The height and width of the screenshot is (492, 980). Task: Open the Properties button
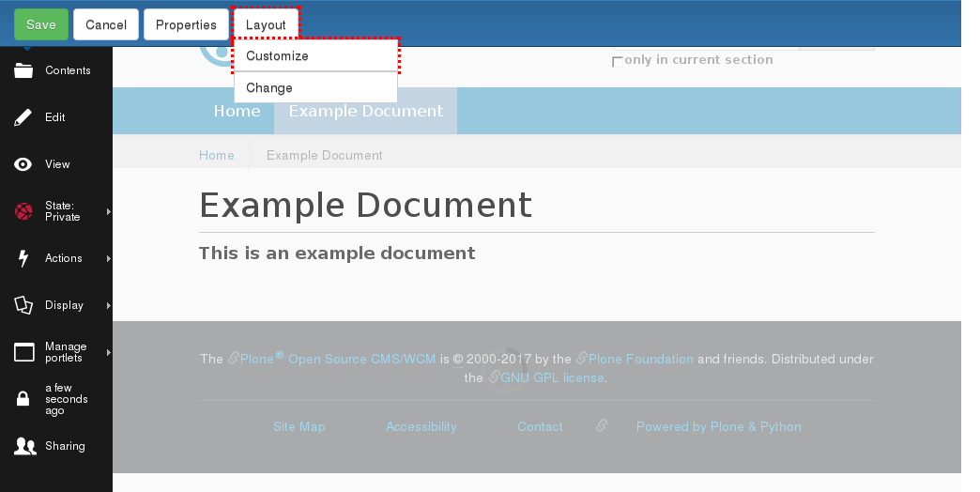coord(186,24)
